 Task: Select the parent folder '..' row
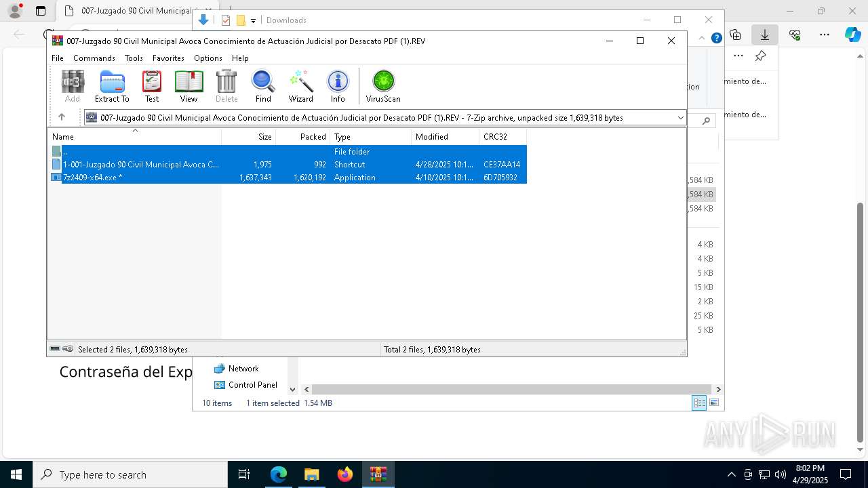pyautogui.click(x=288, y=152)
